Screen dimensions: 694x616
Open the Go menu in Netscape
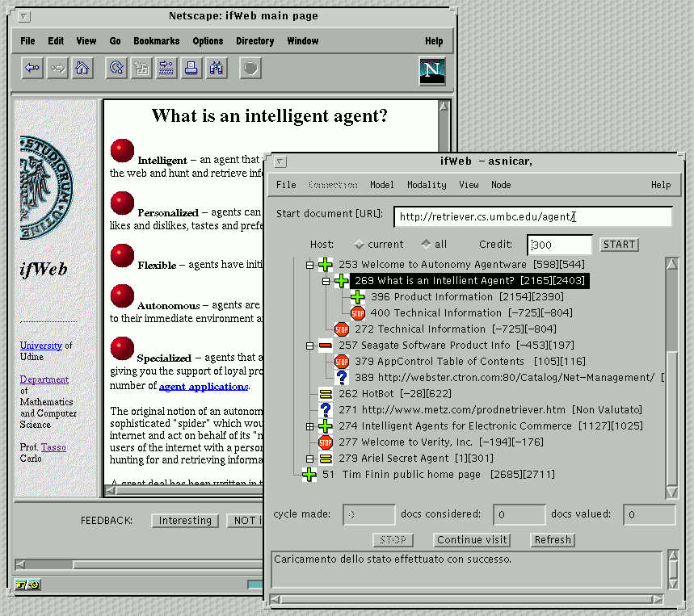(x=115, y=41)
